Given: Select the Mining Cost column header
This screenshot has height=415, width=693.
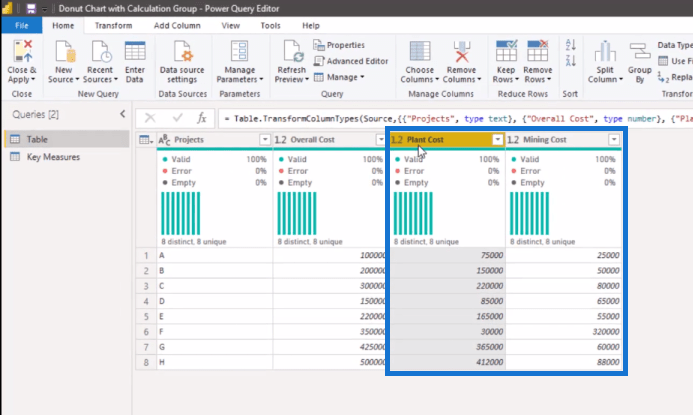Looking at the screenshot, I should [564, 140].
